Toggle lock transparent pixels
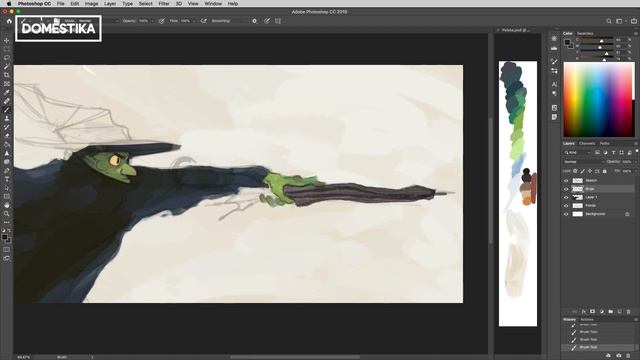Image resolution: width=640 pixels, height=360 pixels. (x=575, y=171)
